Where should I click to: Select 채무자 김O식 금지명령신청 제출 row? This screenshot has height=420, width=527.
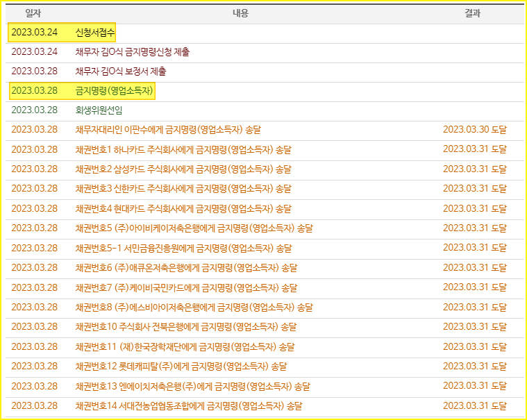pyautogui.click(x=265, y=52)
